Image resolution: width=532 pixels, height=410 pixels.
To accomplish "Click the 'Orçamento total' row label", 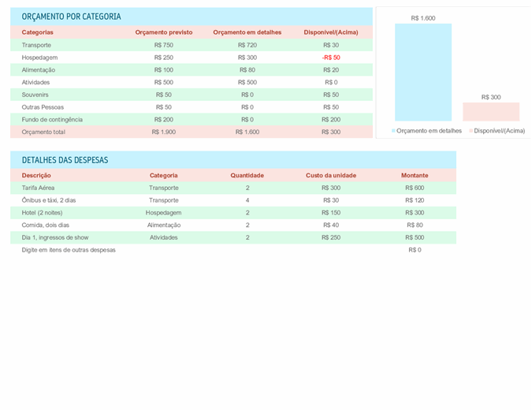I will point(43,132).
